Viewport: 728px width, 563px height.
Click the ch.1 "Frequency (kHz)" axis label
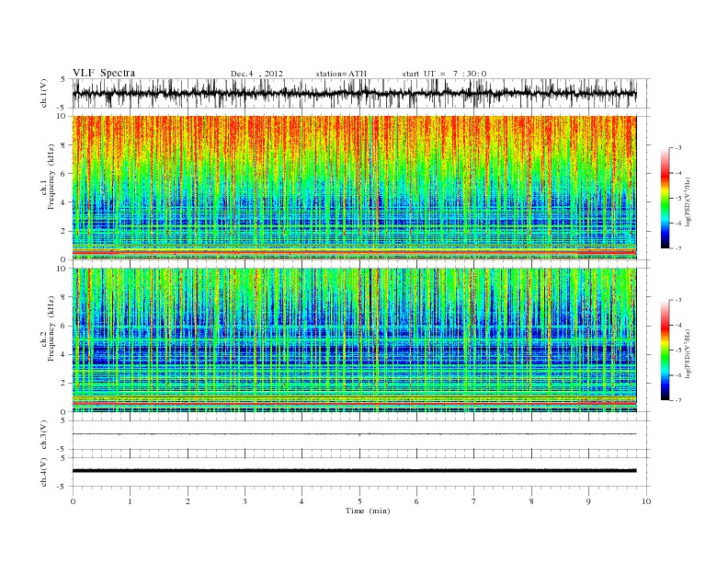(51, 177)
